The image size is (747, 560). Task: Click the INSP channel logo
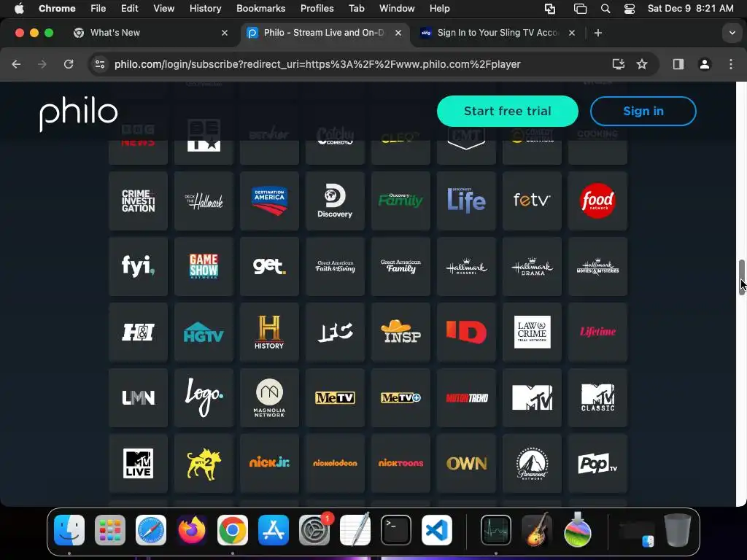[x=400, y=332]
